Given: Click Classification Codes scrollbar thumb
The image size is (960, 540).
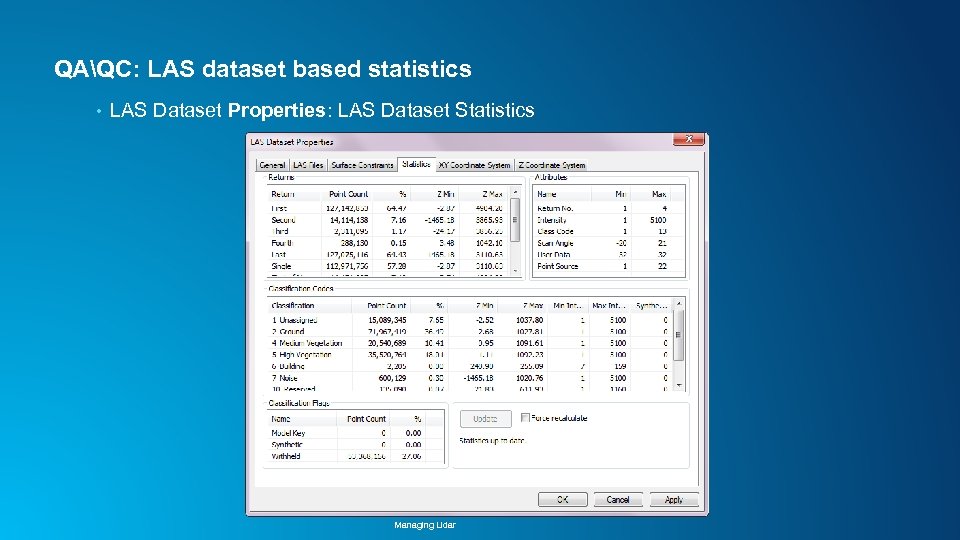Looking at the screenshot, I should (x=678, y=334).
